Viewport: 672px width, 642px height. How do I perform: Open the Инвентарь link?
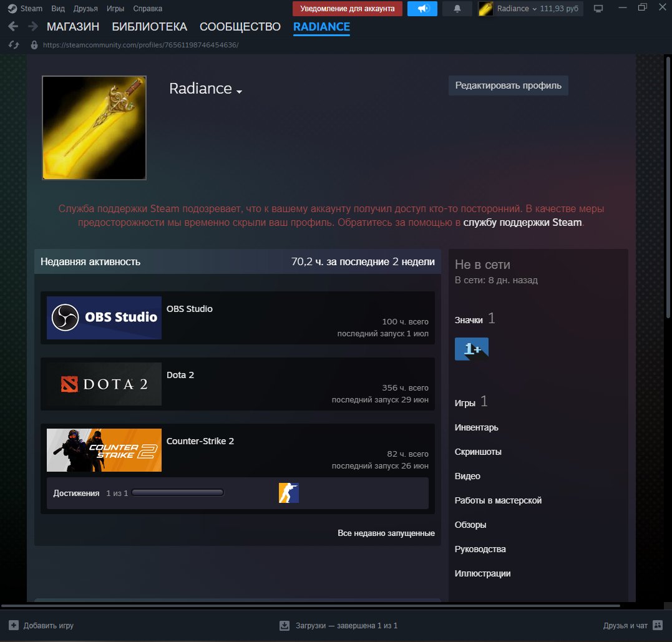[477, 428]
